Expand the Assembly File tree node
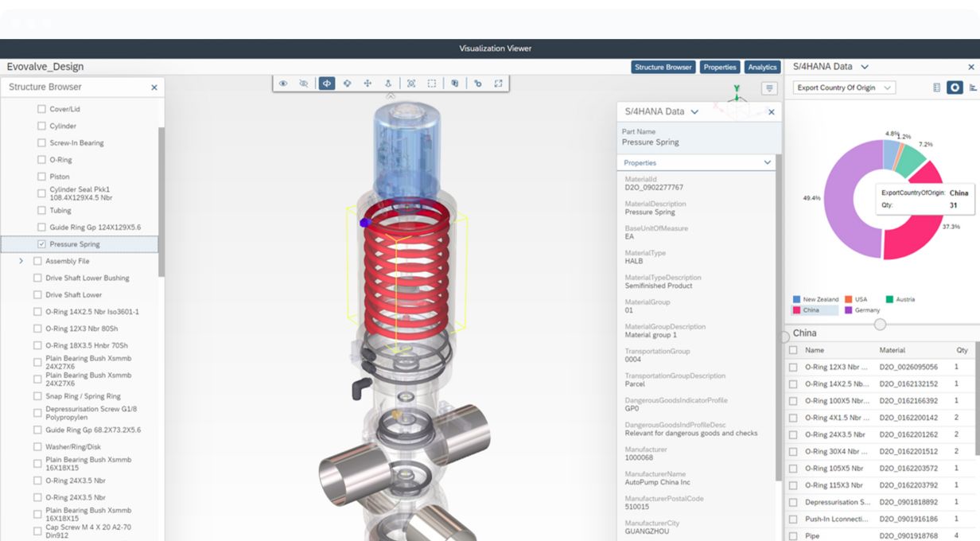Image resolution: width=980 pixels, height=541 pixels. [x=21, y=261]
